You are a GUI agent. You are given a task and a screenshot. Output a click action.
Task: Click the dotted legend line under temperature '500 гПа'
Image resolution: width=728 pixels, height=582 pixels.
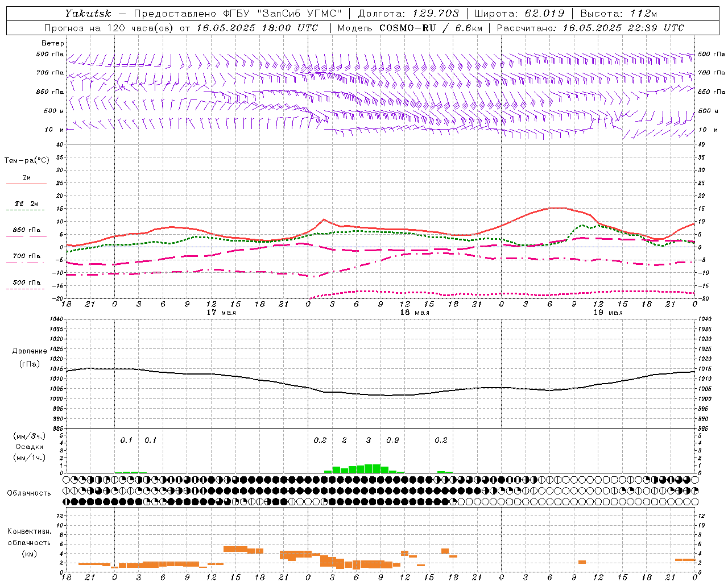(x=26, y=289)
